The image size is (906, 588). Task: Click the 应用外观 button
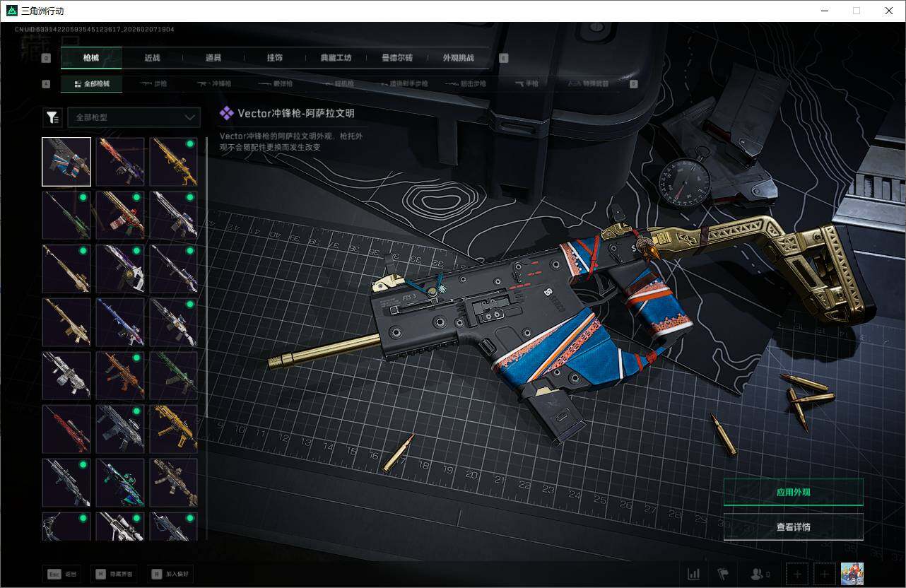pos(793,492)
